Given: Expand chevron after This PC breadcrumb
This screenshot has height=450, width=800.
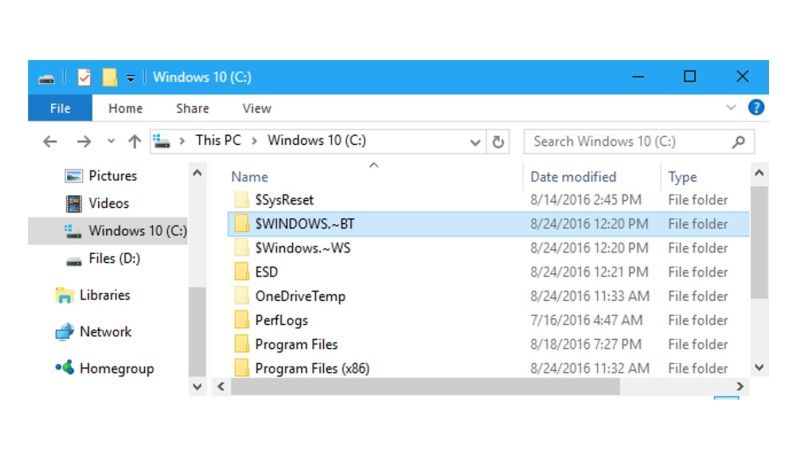Looking at the screenshot, I should coord(254,141).
